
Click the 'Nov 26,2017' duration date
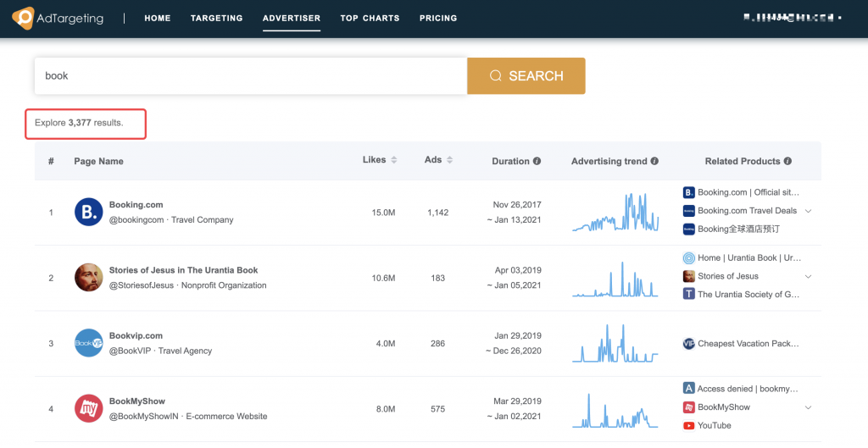(517, 205)
